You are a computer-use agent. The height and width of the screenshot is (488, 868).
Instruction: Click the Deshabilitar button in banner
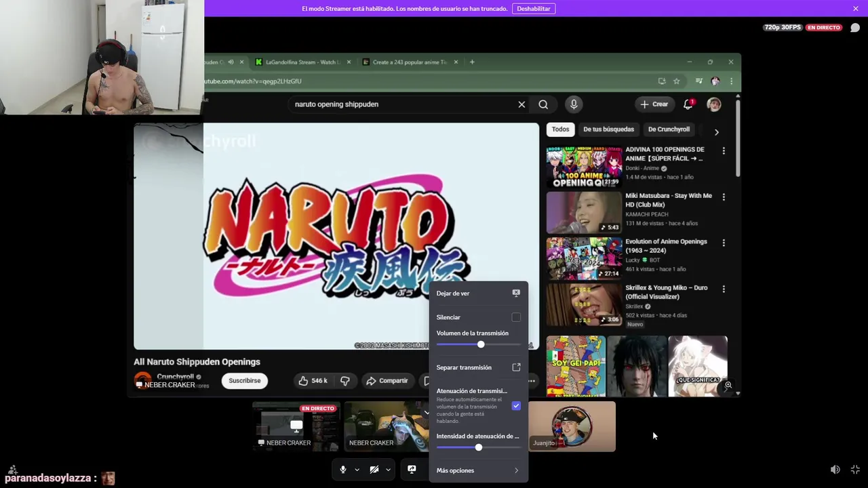[534, 9]
